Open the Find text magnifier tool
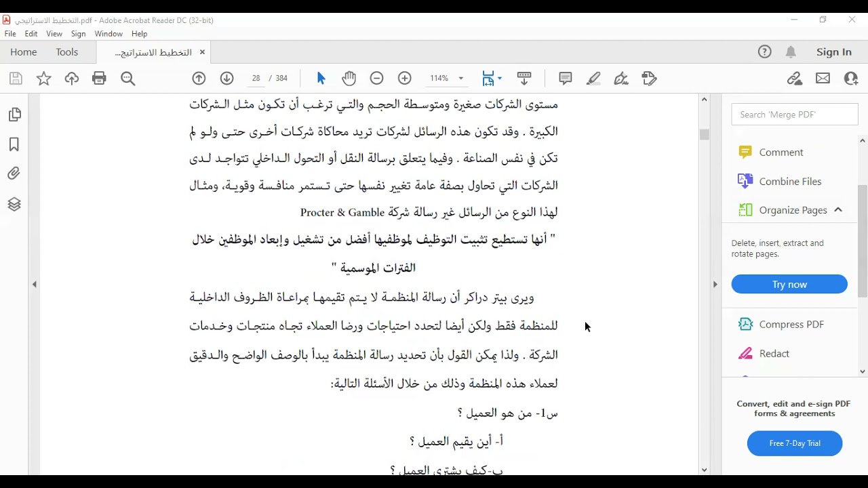This screenshot has height=488, width=868. coord(128,79)
